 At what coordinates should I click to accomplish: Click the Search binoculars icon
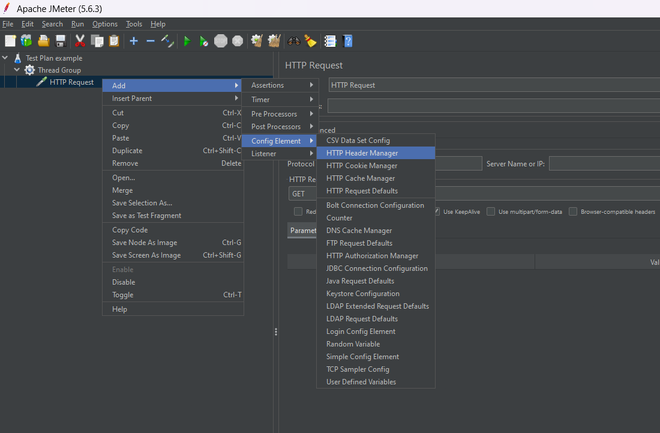(x=293, y=41)
